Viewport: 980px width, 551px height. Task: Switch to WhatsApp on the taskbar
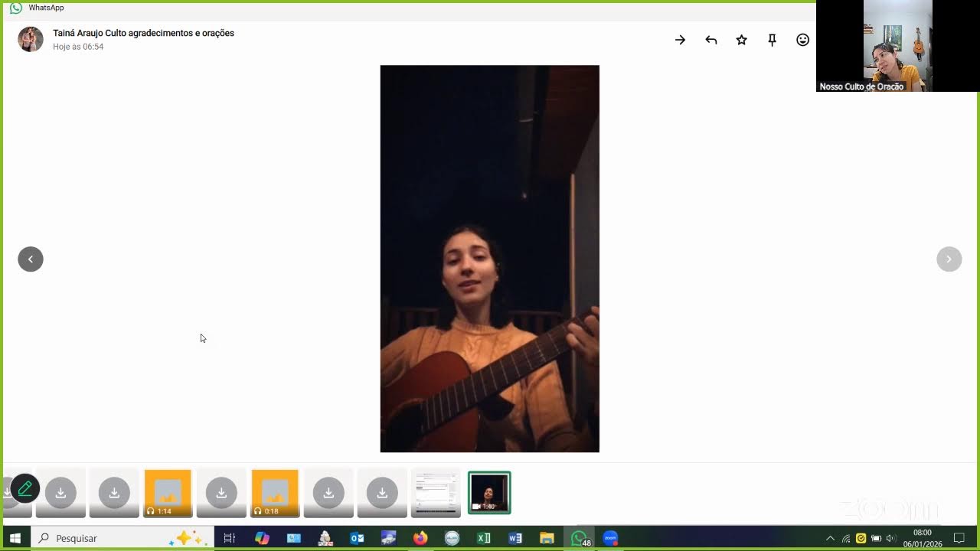(x=580, y=538)
